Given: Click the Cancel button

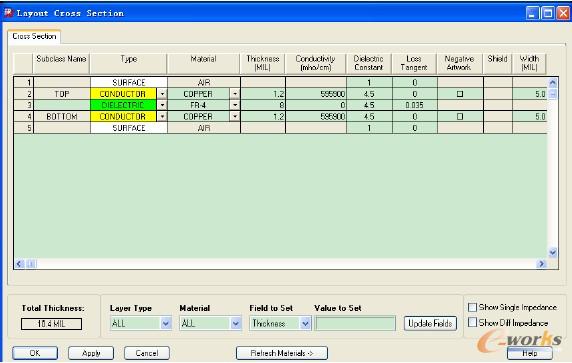Looking at the screenshot, I should (x=147, y=353).
